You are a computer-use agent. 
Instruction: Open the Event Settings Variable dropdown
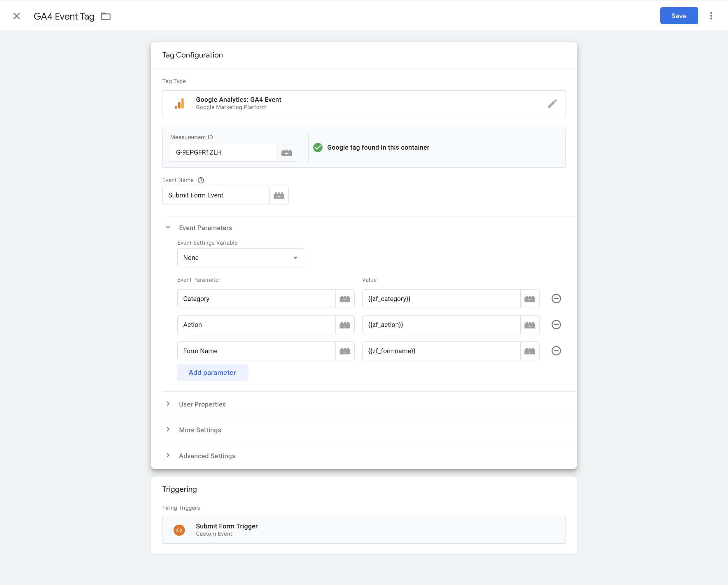(240, 258)
